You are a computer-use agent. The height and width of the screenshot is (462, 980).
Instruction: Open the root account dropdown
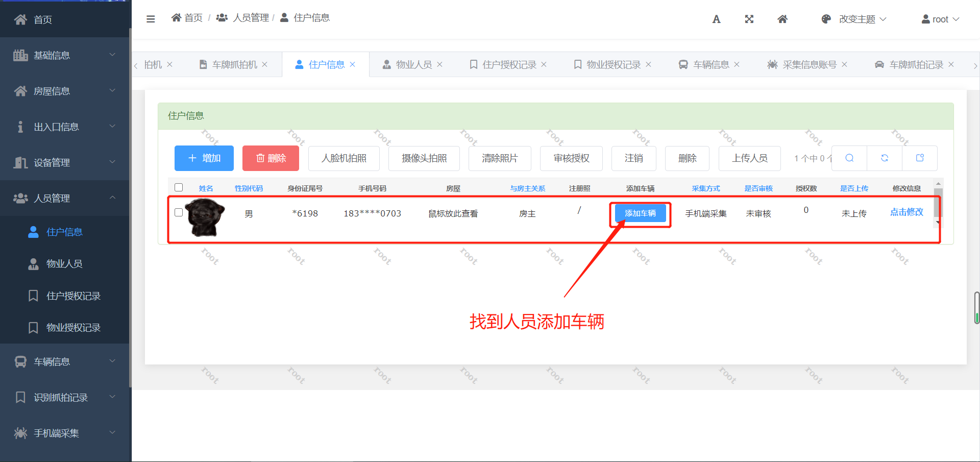[940, 19]
